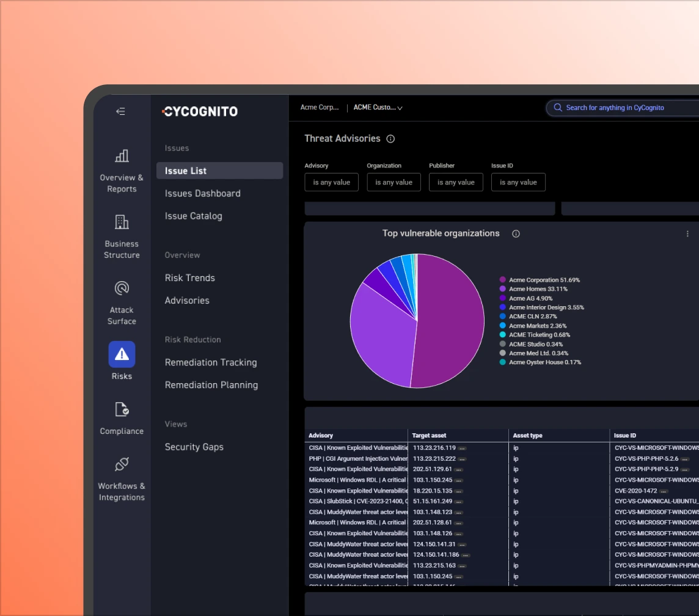Select Issues Dashboard in the menu
Image resolution: width=699 pixels, height=616 pixels.
pyautogui.click(x=203, y=193)
